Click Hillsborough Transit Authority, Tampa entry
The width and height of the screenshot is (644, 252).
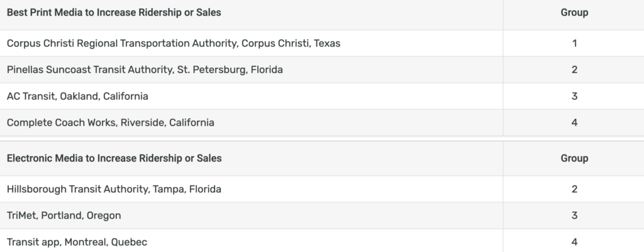114,189
